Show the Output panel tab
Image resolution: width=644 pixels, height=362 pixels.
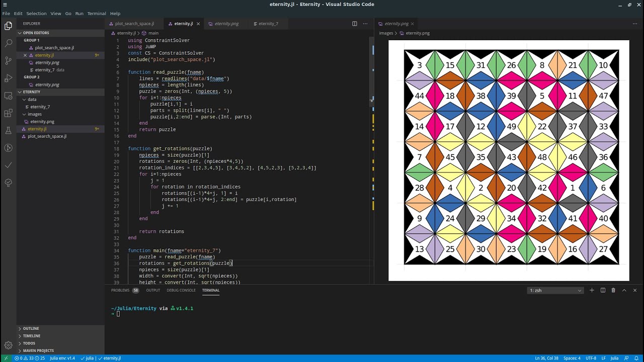[x=153, y=290]
